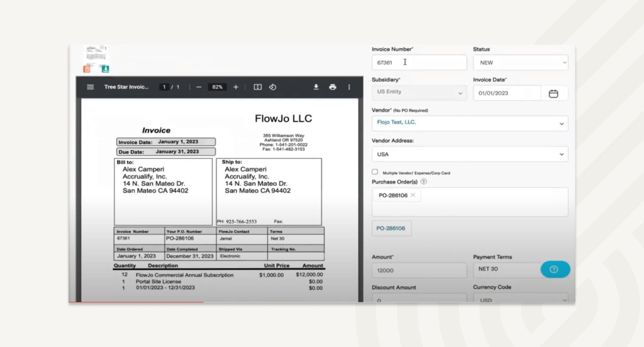Click the Invoice Number field 67361
Image resolution: width=644 pixels, height=347 pixels.
click(x=419, y=63)
